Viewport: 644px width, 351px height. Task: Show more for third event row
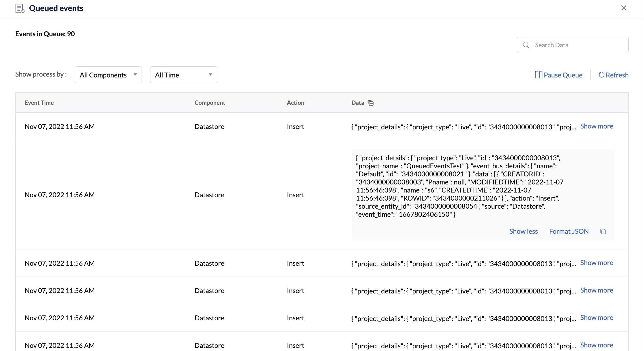[x=597, y=263]
